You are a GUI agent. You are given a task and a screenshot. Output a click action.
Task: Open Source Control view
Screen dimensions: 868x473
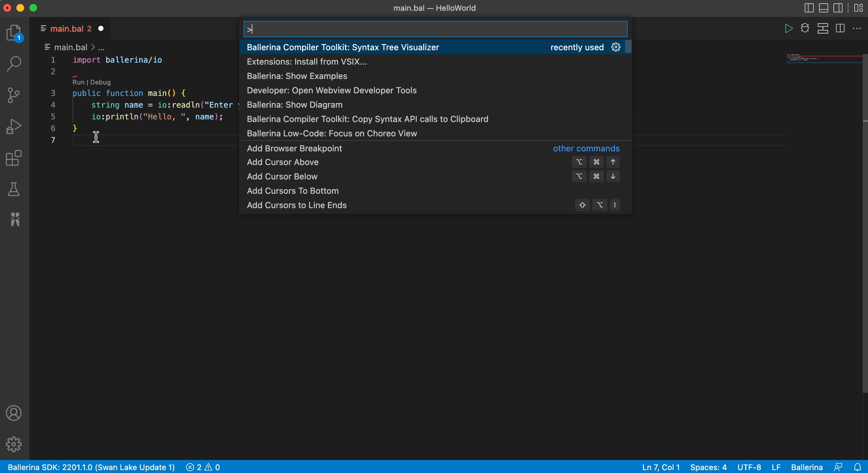click(x=14, y=95)
